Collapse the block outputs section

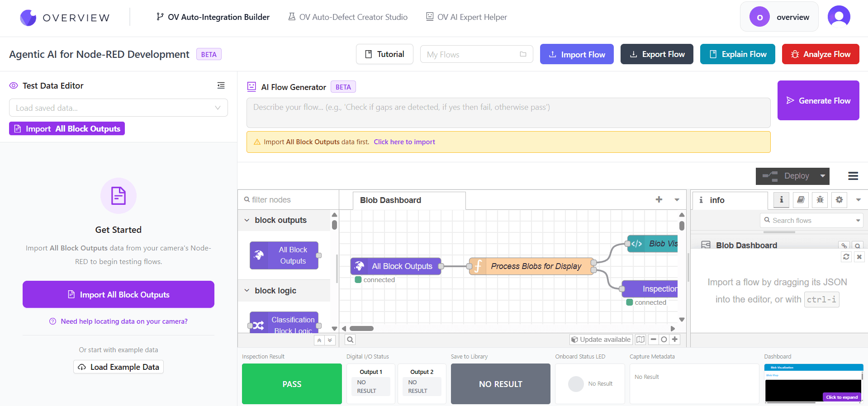247,220
